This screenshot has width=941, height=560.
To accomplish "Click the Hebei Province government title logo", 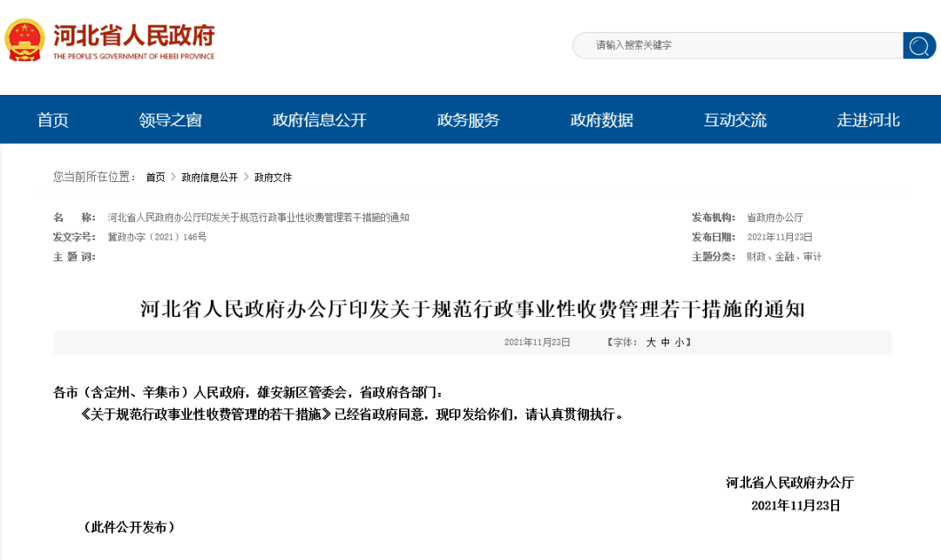I will [134, 42].
